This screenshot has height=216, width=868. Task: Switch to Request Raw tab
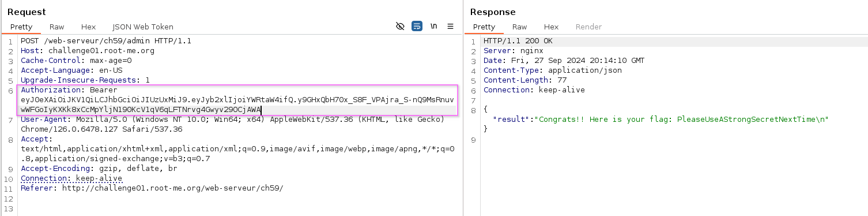(x=56, y=27)
